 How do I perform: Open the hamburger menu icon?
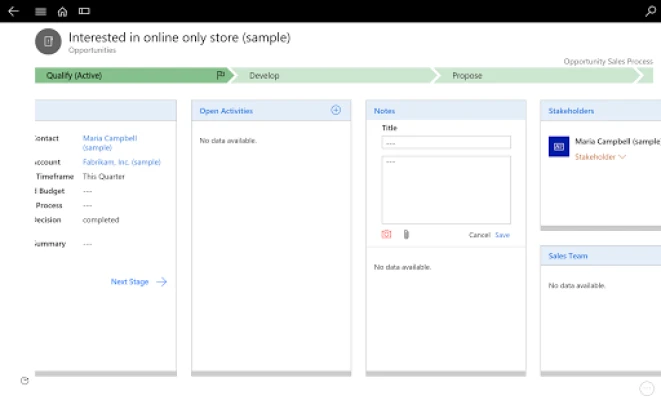coord(40,11)
